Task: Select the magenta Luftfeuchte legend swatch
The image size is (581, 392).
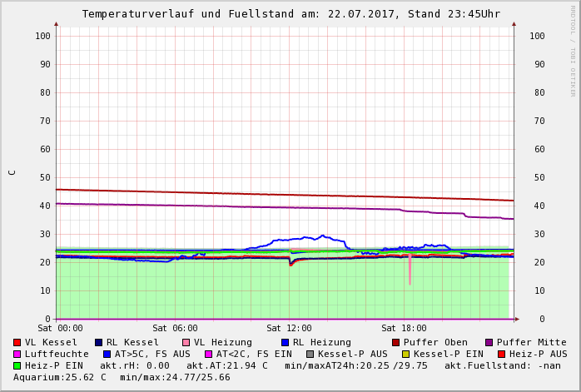Action: (17, 355)
